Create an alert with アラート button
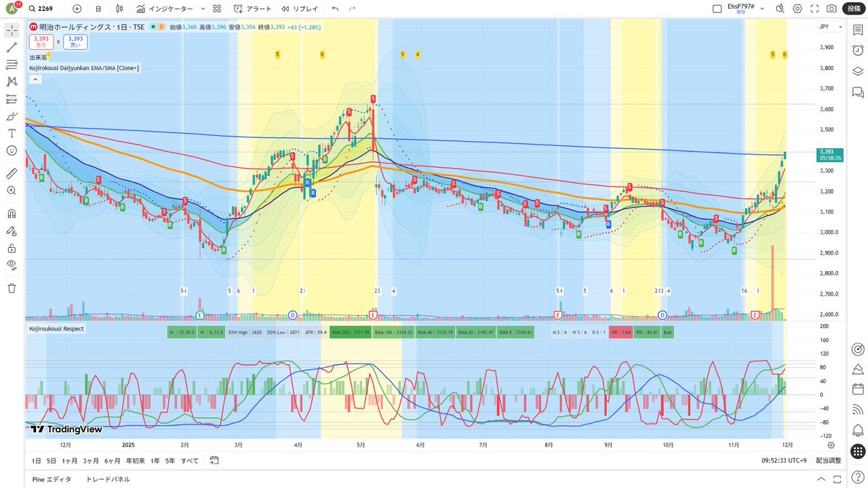This screenshot has width=868, height=488. coord(252,9)
